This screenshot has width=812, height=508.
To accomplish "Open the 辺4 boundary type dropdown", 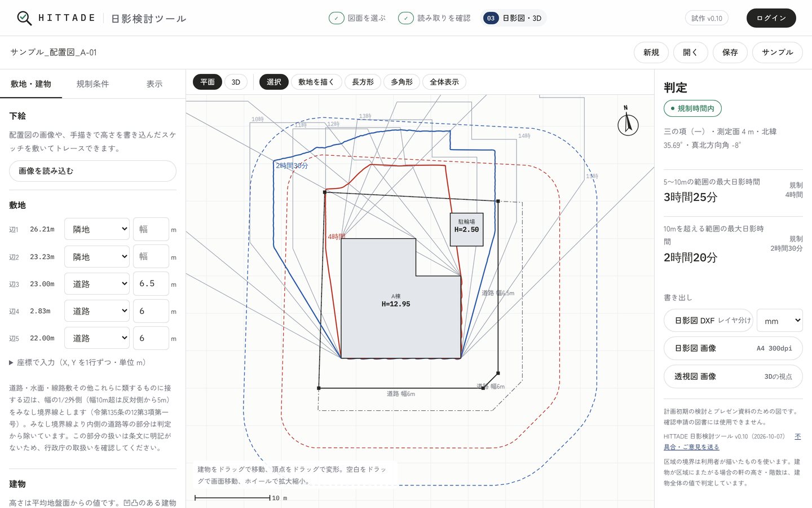I will tap(97, 311).
